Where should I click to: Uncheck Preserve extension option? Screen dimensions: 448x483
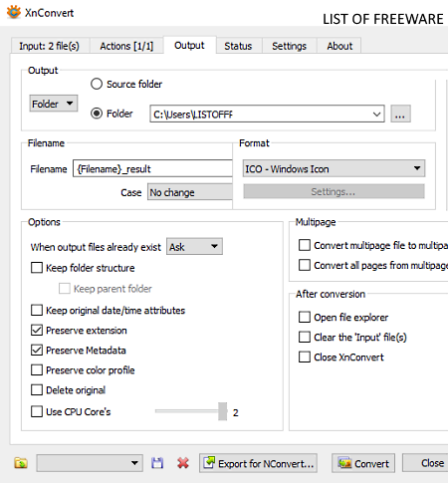(x=37, y=330)
